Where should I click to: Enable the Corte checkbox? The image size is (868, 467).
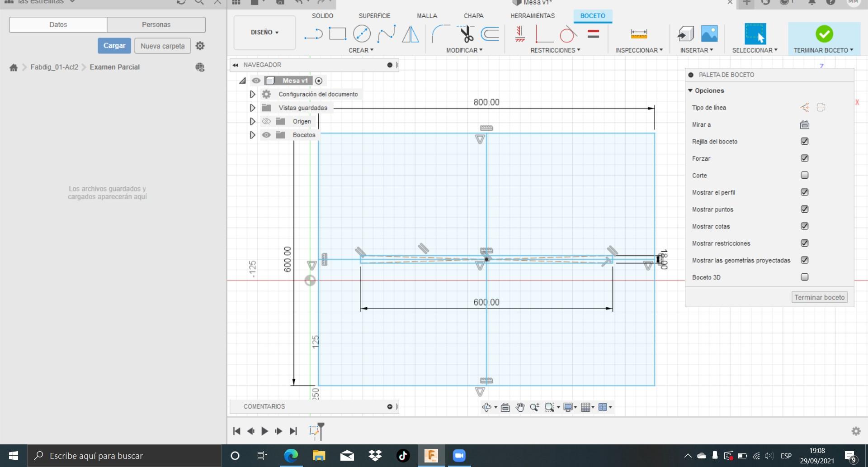tap(805, 175)
